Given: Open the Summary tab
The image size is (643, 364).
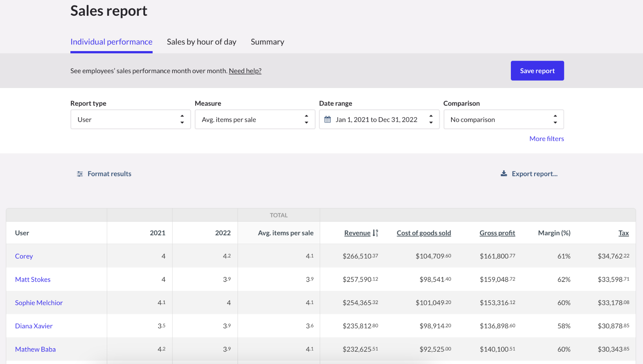Looking at the screenshot, I should [x=267, y=42].
